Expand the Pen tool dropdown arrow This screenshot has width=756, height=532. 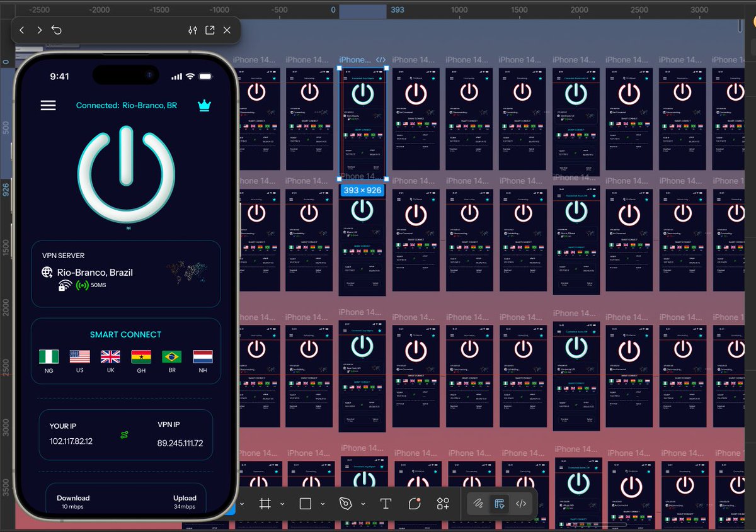tap(363, 504)
